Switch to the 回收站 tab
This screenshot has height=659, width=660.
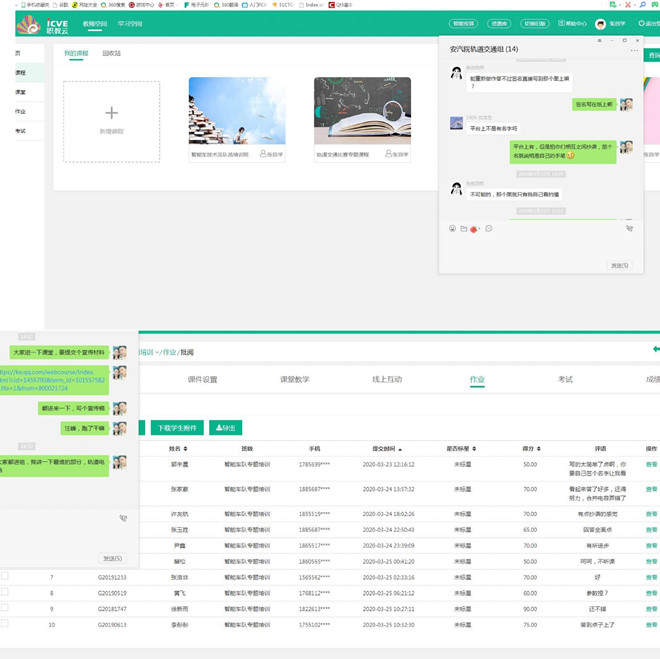(x=112, y=53)
